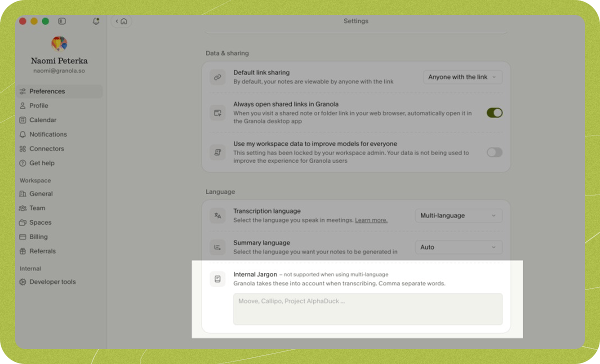Image resolution: width=600 pixels, height=364 pixels.
Task: Click the shared links browser icon
Action: [217, 113]
